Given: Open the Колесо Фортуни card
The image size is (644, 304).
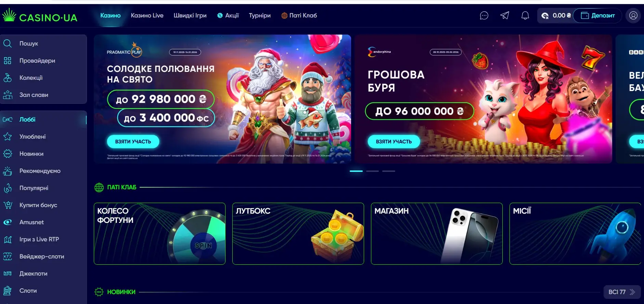Looking at the screenshot, I should 159,233.
